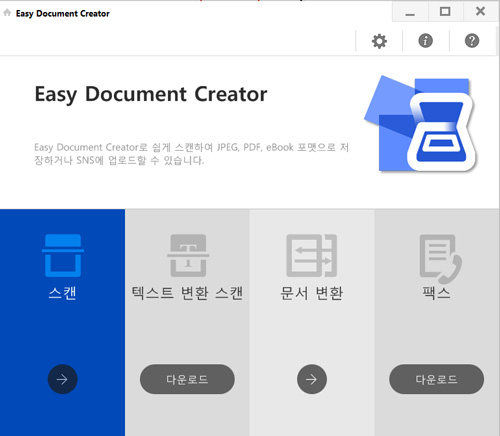
Task: Click the title bar text Easy Document Creator
Action: 63,13
